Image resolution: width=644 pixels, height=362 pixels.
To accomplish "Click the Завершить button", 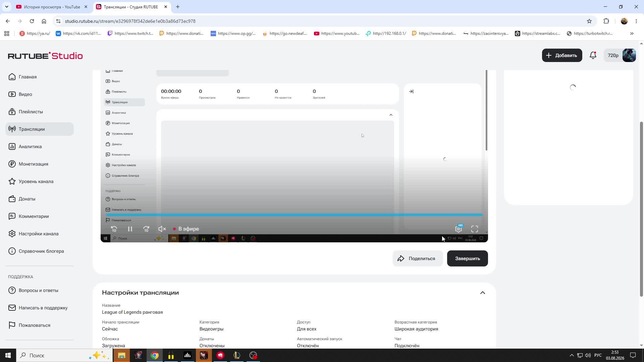I will 468,258.
